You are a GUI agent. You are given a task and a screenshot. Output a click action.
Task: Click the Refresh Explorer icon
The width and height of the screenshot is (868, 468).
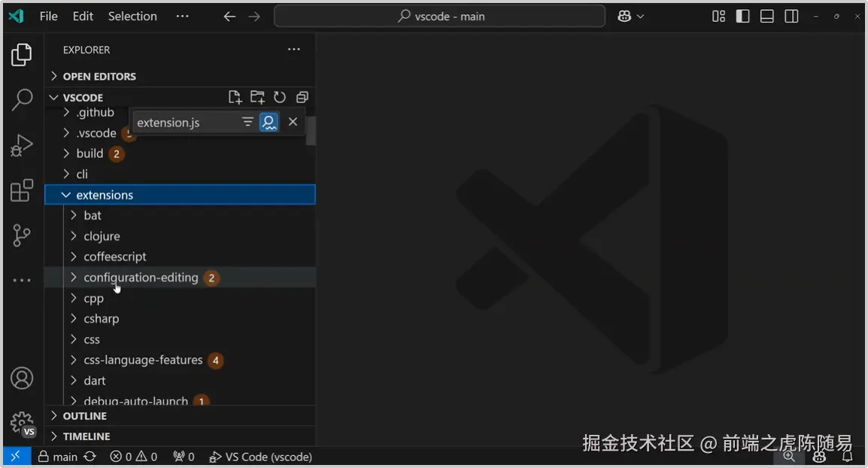tap(279, 96)
